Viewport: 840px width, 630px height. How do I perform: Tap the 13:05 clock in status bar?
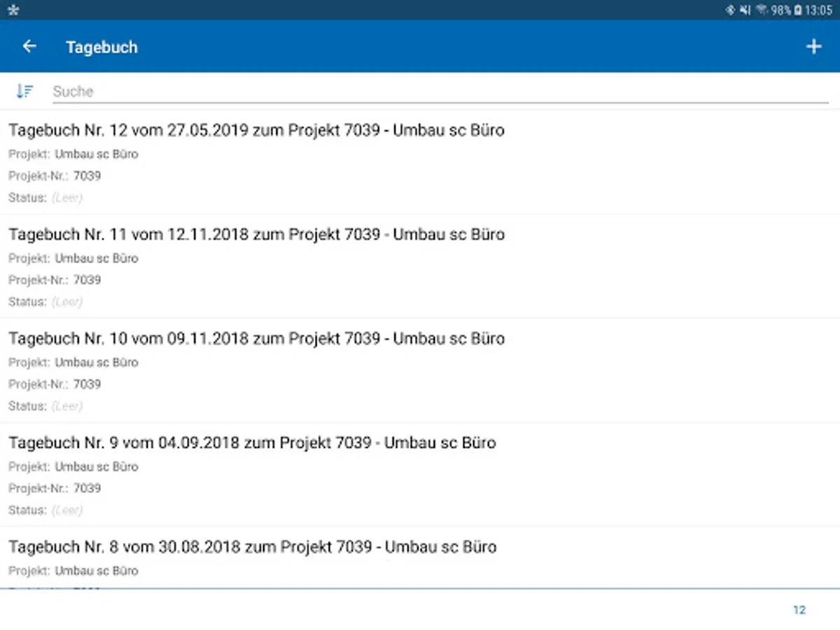(818, 10)
